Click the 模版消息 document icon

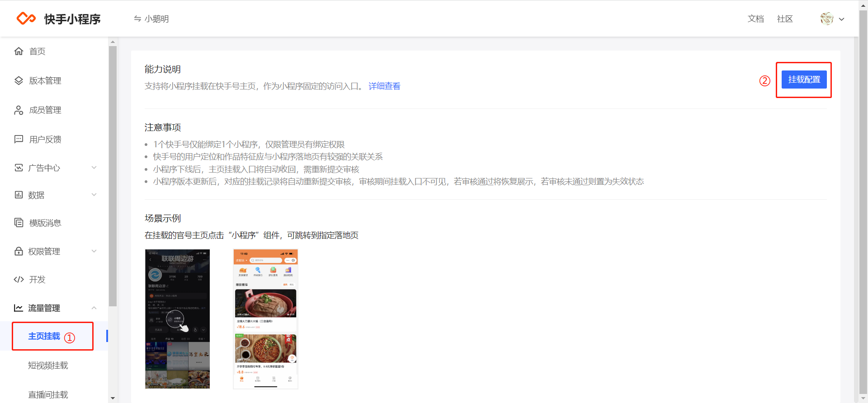(19, 223)
